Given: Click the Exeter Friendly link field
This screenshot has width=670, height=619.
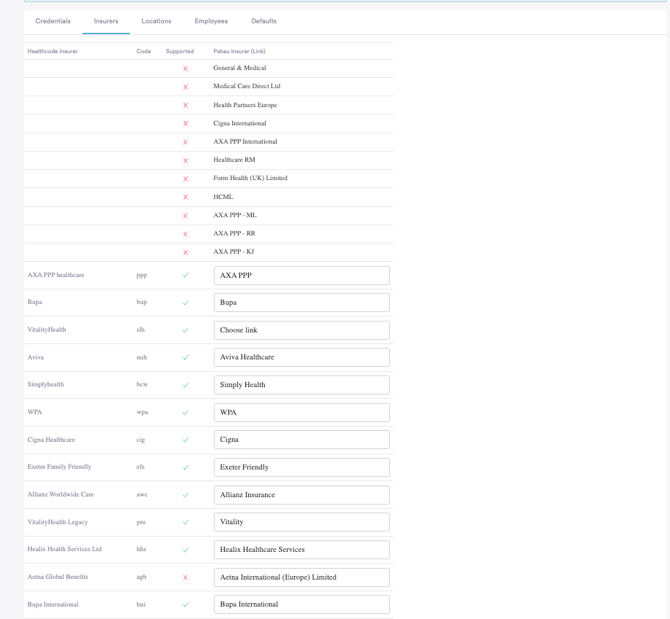Looking at the screenshot, I should 301,467.
